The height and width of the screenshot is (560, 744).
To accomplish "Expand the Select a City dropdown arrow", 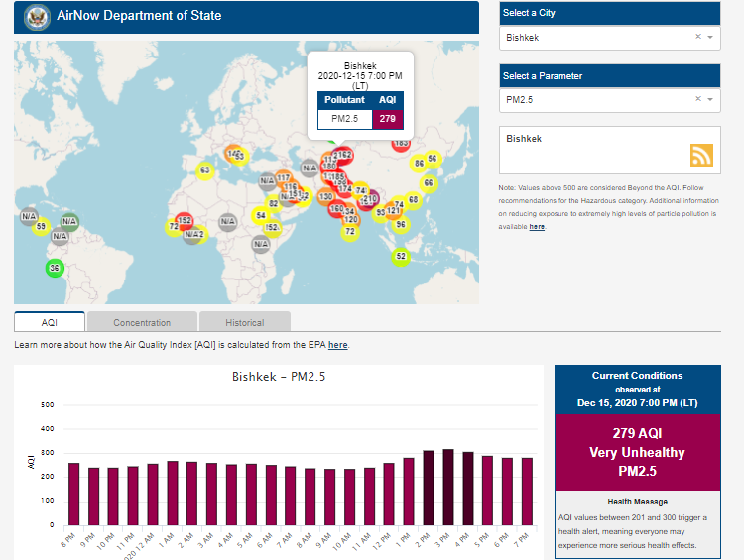I will click(x=710, y=37).
